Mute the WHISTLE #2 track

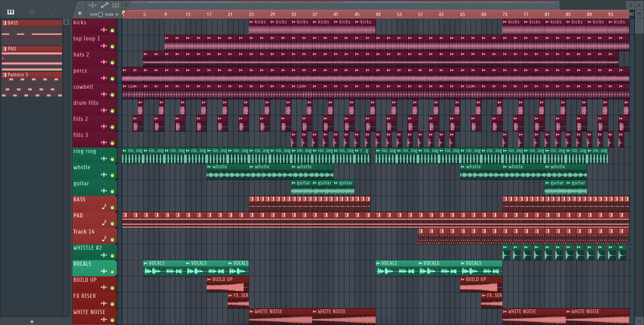pos(112,256)
